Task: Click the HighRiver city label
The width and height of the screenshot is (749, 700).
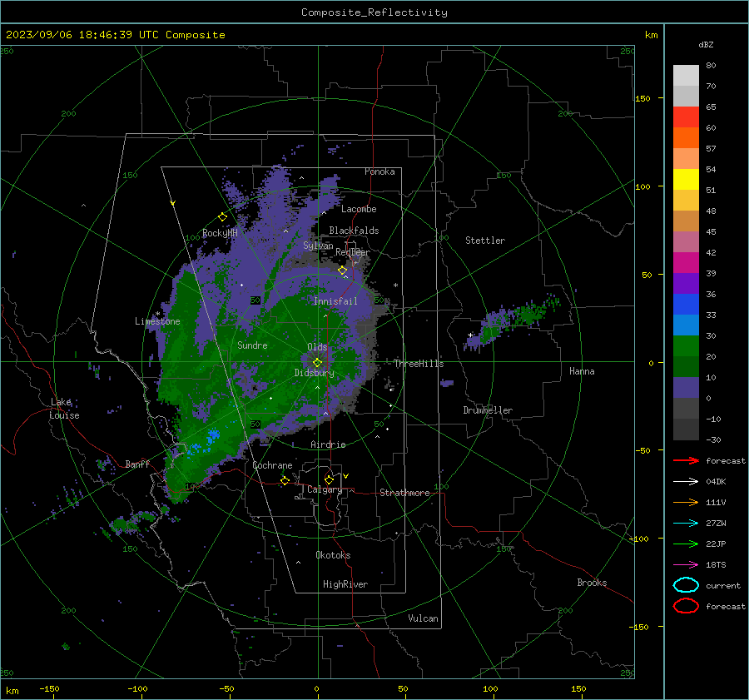Action: [345, 584]
